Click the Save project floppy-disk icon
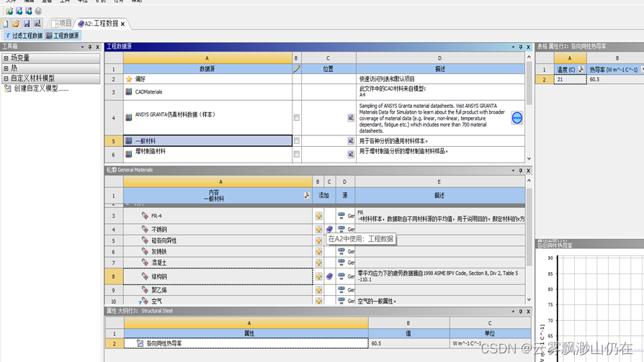The image size is (644, 362). click(27, 24)
